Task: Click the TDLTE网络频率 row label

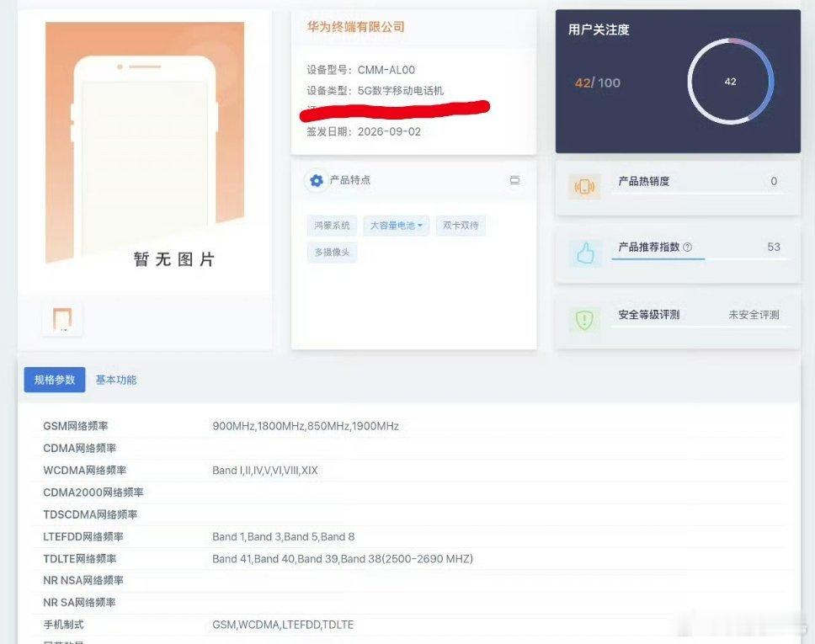Action: pos(79,559)
